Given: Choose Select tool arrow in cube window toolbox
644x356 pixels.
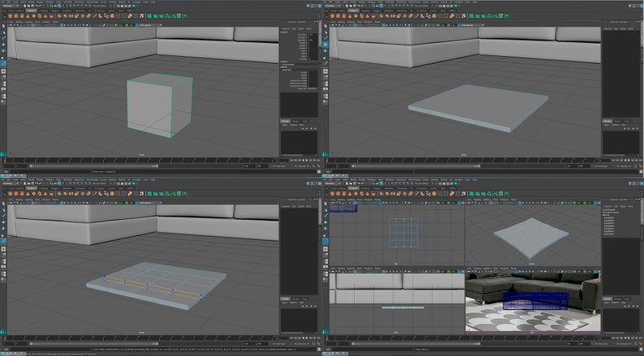Looking at the screenshot, I should 3,26.
